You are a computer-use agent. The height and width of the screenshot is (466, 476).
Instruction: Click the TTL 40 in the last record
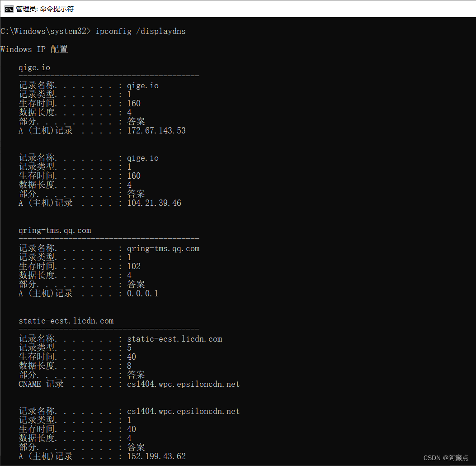coord(132,429)
